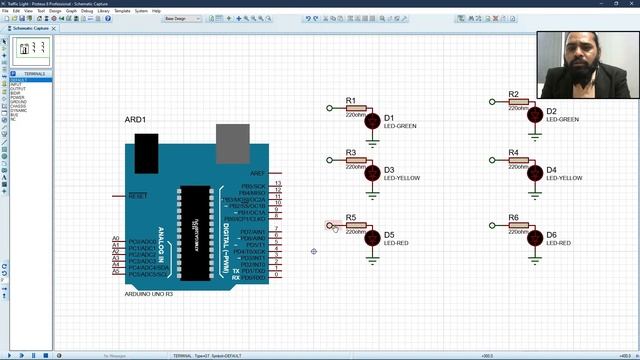Select the Wire Label tool
The image size is (640, 360).
(x=4, y=62)
